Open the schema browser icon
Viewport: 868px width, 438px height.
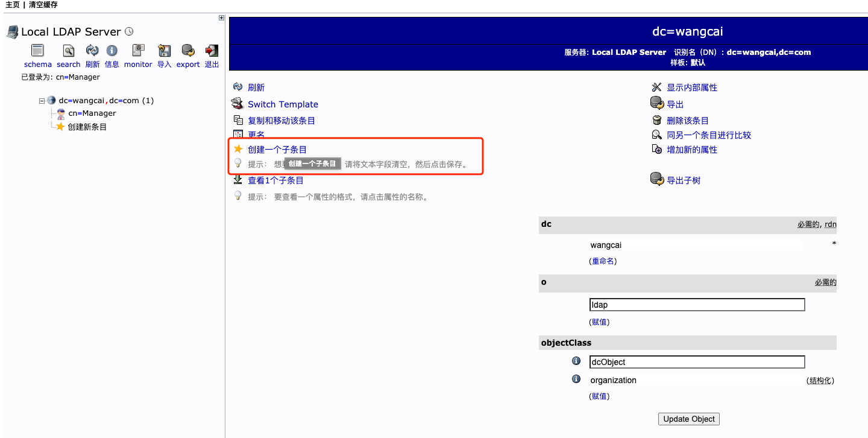[37, 51]
